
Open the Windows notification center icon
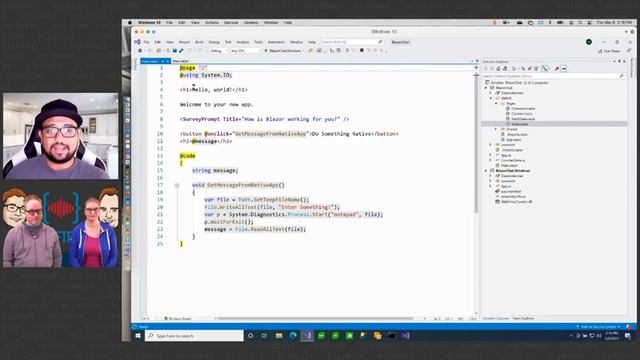click(x=628, y=336)
